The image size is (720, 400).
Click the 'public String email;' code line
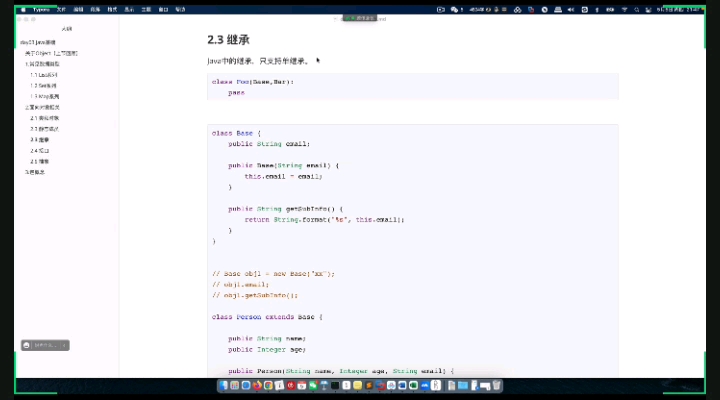click(269, 144)
